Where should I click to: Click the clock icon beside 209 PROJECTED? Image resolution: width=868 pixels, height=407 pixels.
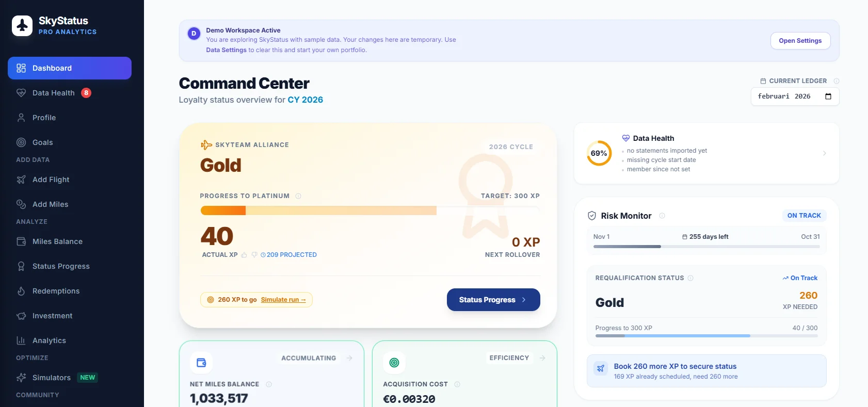point(263,254)
